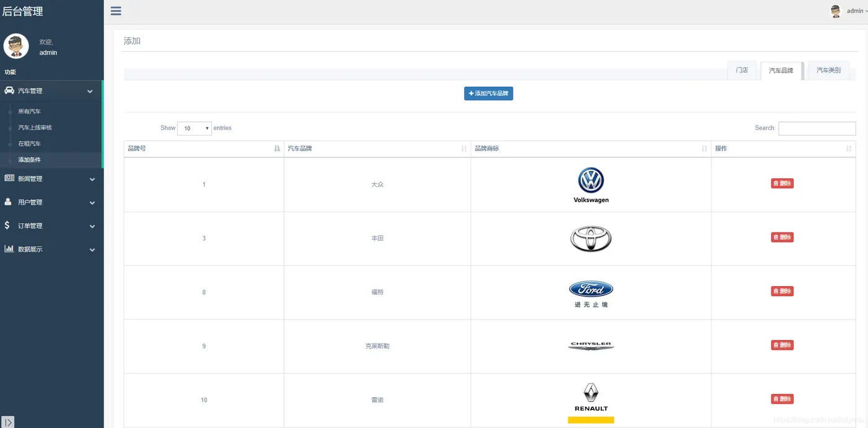
Task: Delete the 雷诺 brand row
Action: (x=782, y=399)
